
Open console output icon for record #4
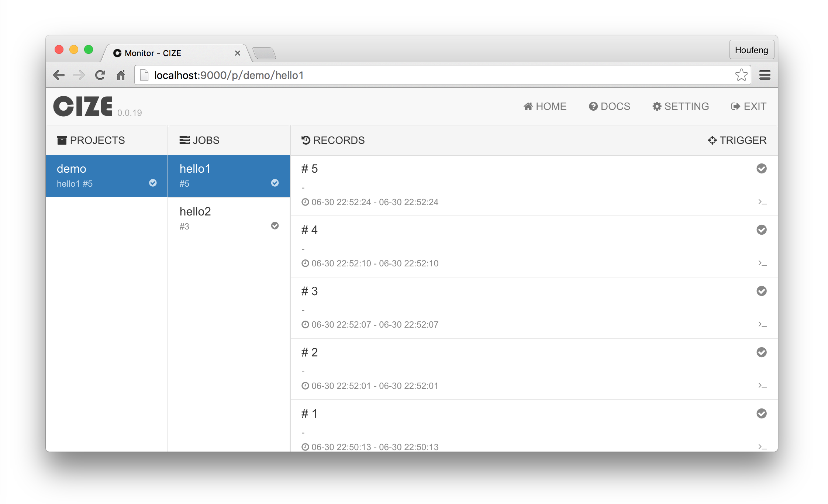tap(762, 263)
